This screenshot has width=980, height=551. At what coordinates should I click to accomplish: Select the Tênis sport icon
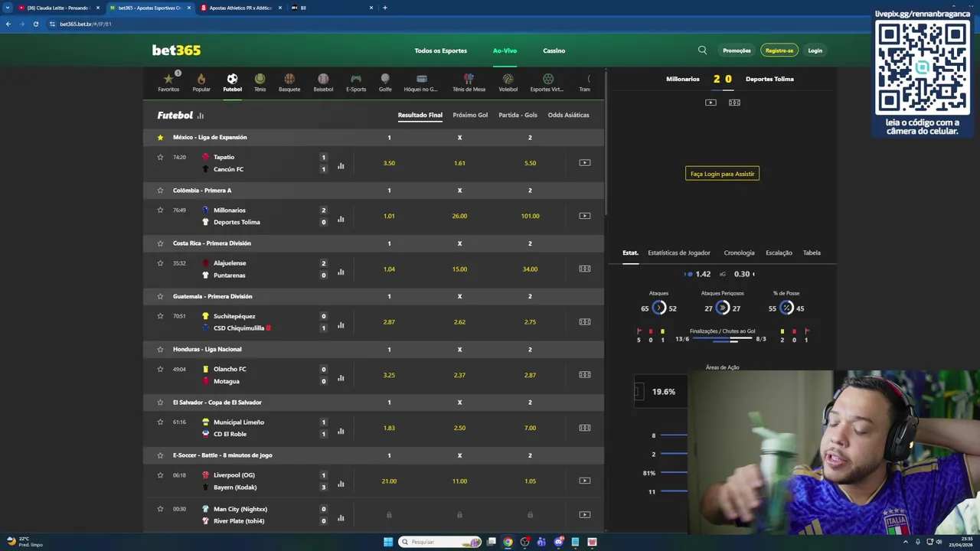point(260,83)
